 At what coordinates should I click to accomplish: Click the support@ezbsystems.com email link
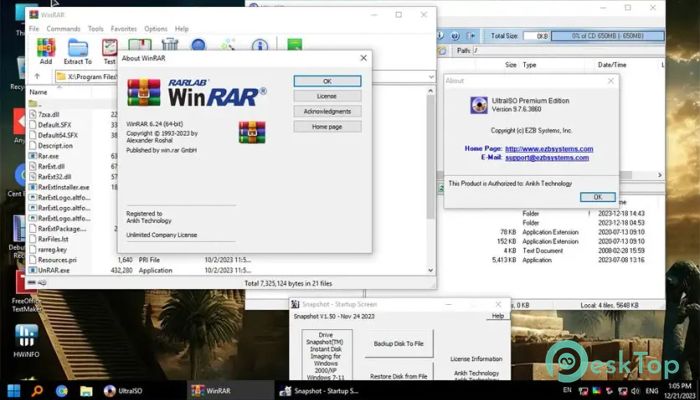tap(547, 158)
